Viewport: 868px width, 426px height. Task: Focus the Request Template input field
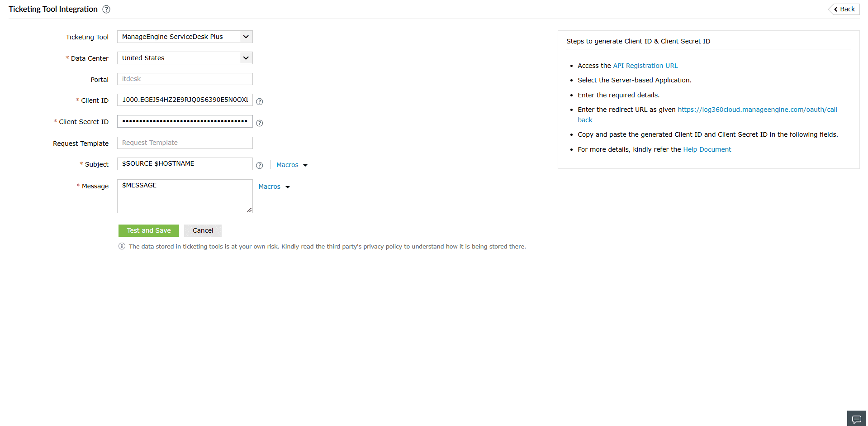(x=185, y=143)
